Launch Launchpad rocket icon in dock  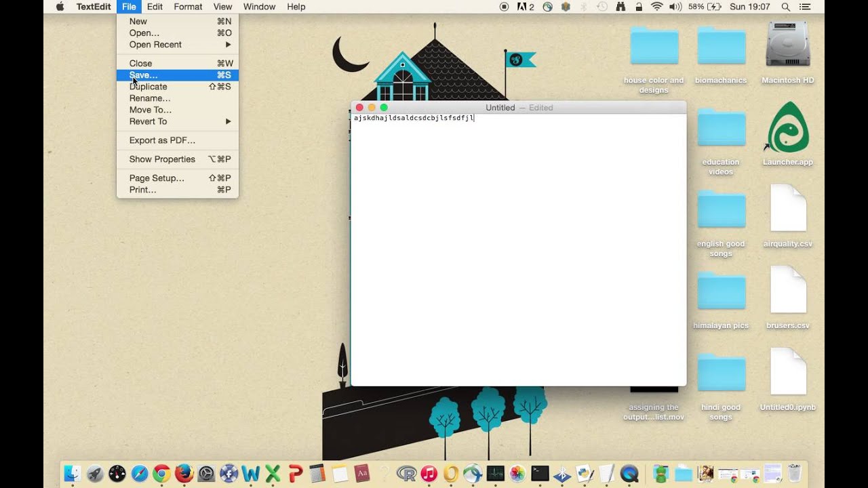[x=96, y=473]
